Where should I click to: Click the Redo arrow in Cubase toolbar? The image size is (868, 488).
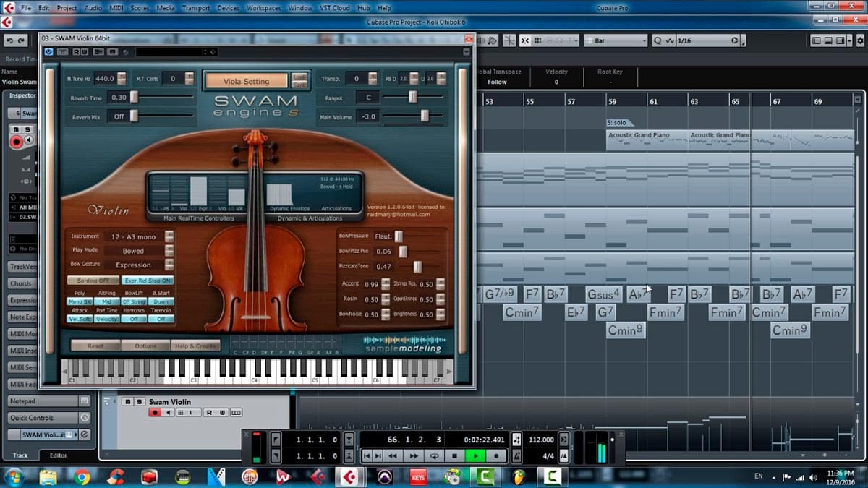22,40
